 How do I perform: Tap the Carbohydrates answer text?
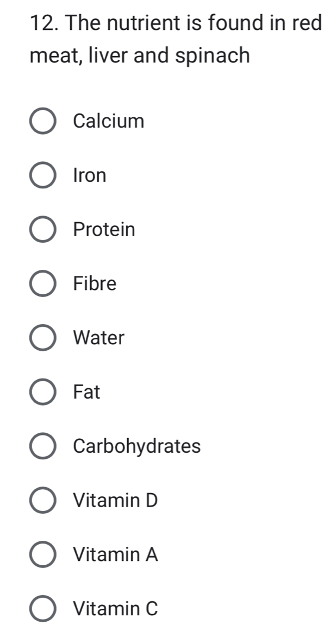point(136,446)
